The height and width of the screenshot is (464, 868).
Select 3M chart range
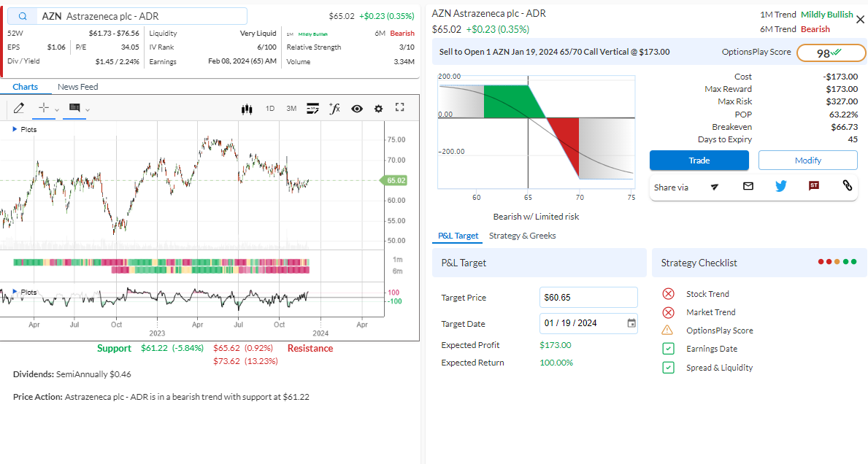click(291, 109)
